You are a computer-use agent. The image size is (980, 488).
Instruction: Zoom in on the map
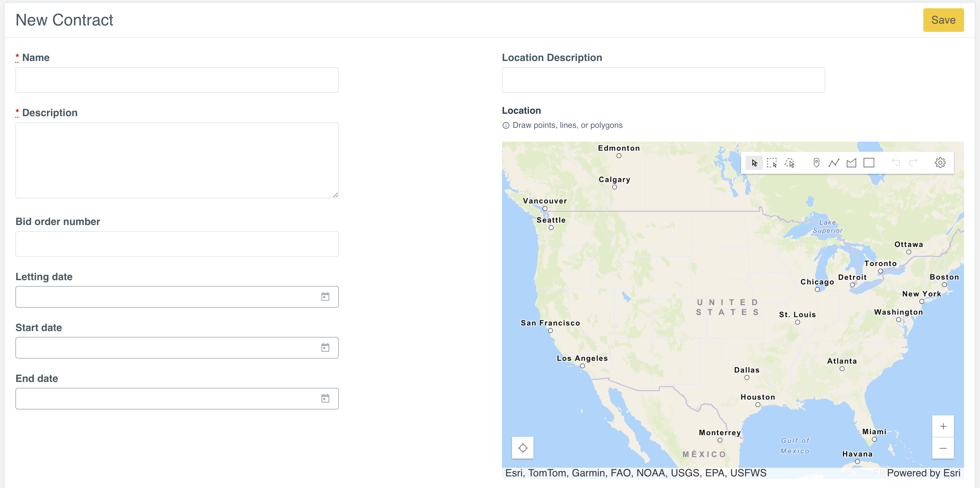943,426
